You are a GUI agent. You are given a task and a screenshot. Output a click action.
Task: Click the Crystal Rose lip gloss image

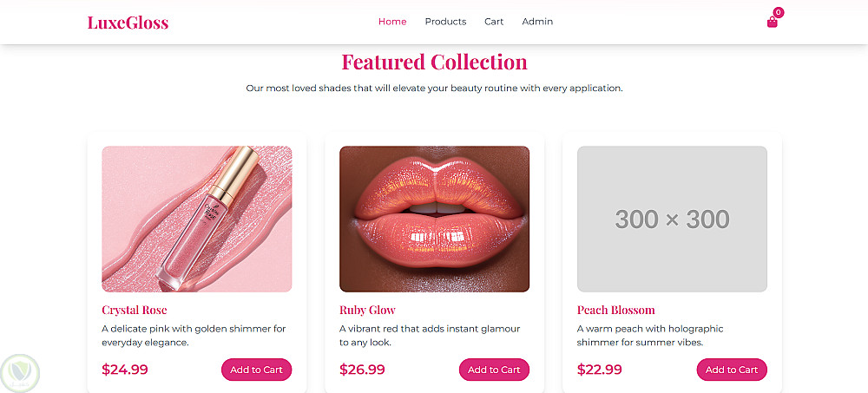point(197,219)
